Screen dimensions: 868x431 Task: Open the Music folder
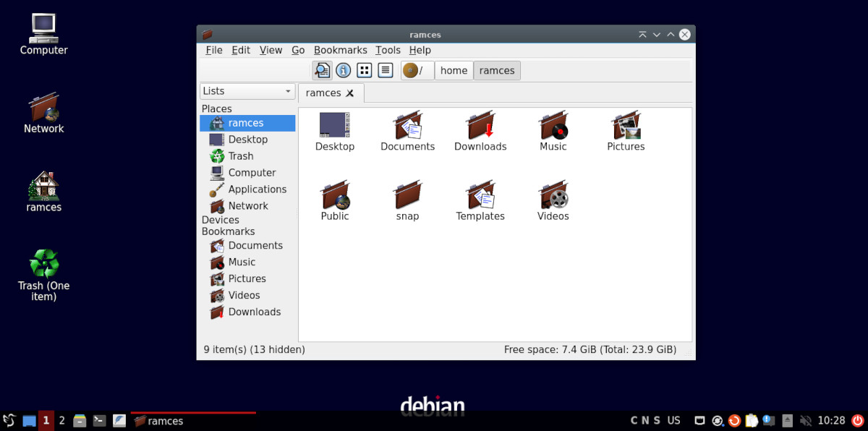[553, 130]
